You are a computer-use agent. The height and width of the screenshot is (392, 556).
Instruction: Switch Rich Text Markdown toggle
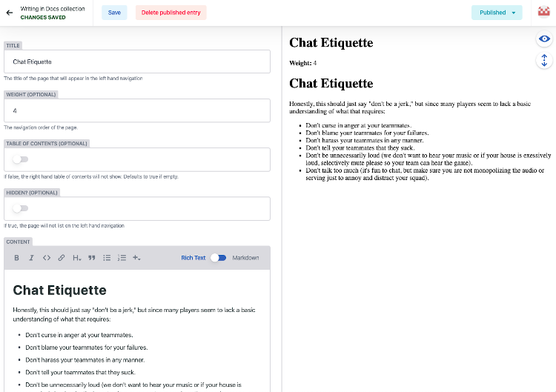point(219,258)
